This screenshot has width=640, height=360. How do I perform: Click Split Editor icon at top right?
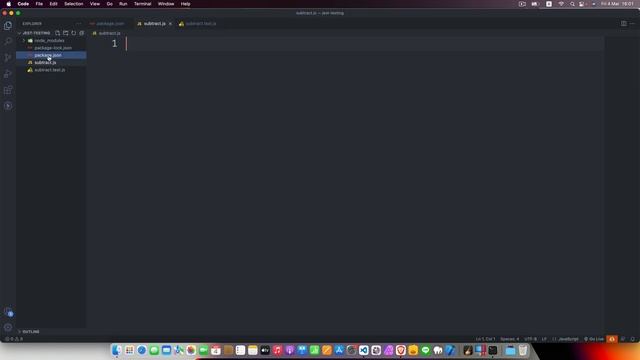point(624,24)
